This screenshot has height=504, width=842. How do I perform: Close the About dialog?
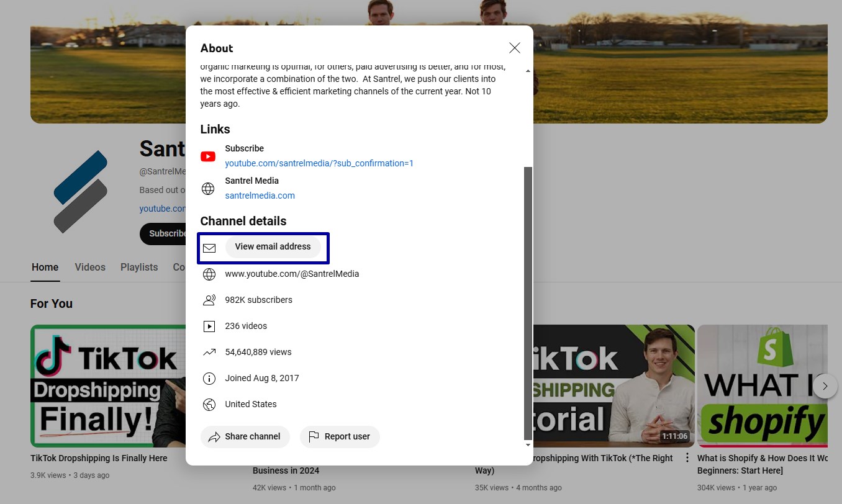click(x=514, y=48)
